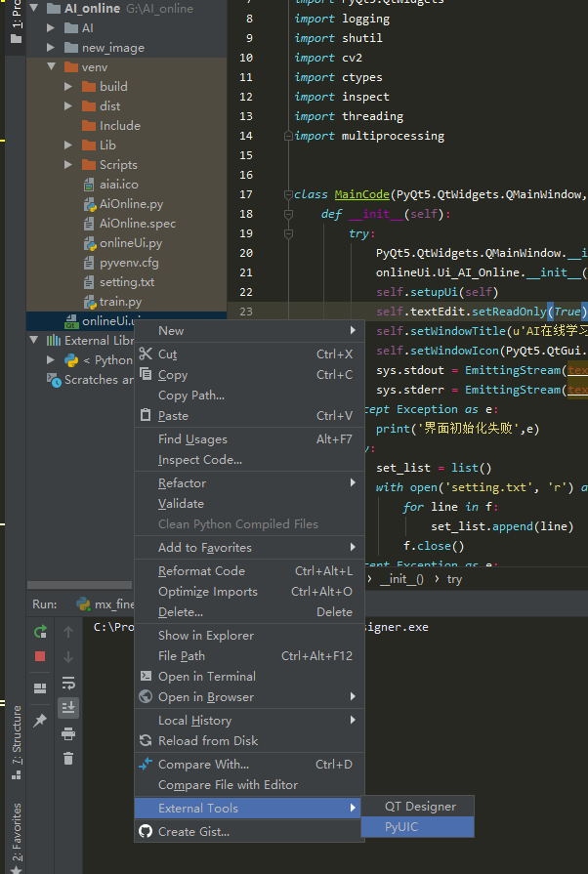This screenshot has width=588, height=874.
Task: Expand the Scripts folder arrow
Action: (x=68, y=164)
